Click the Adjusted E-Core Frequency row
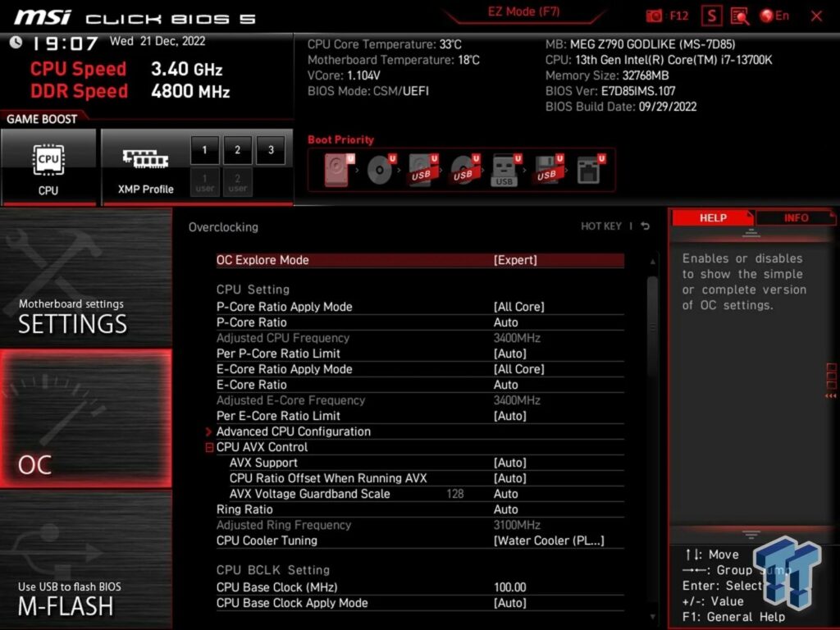The height and width of the screenshot is (630, 840). 420,400
